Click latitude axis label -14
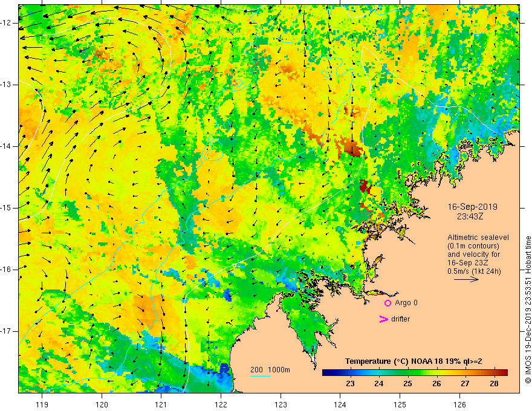The height and width of the screenshot is (411, 532). (7, 146)
